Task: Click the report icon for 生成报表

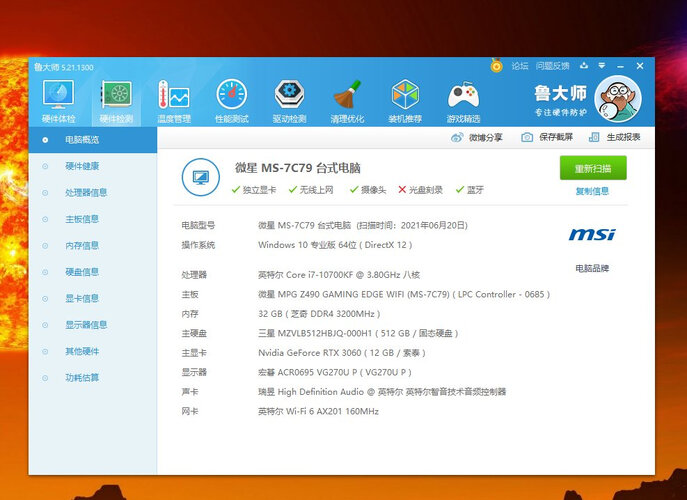Action: click(x=594, y=138)
